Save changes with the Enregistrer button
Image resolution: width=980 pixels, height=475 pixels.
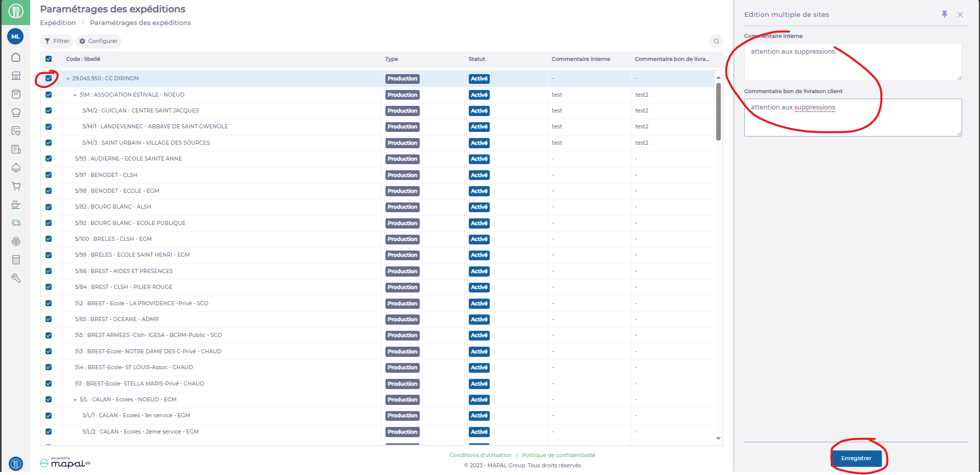[x=856, y=458]
